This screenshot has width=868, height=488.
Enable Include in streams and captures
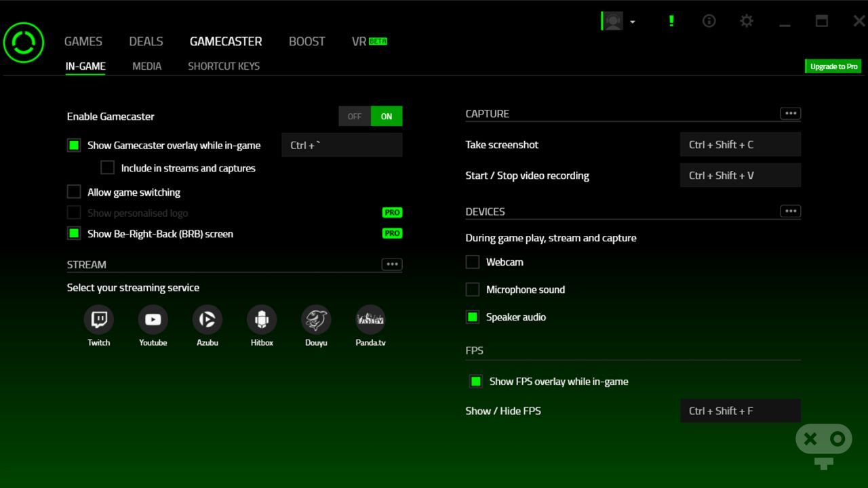[107, 167]
